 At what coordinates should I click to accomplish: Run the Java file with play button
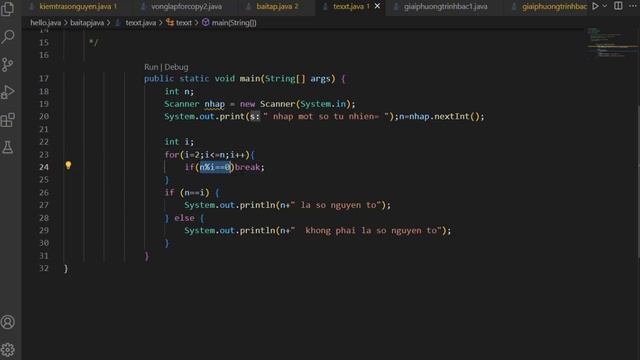596,6
